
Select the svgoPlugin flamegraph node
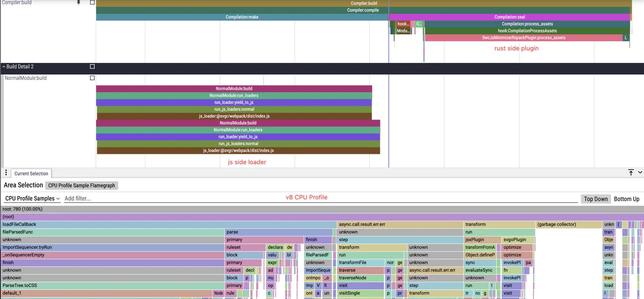pyautogui.click(x=518, y=240)
